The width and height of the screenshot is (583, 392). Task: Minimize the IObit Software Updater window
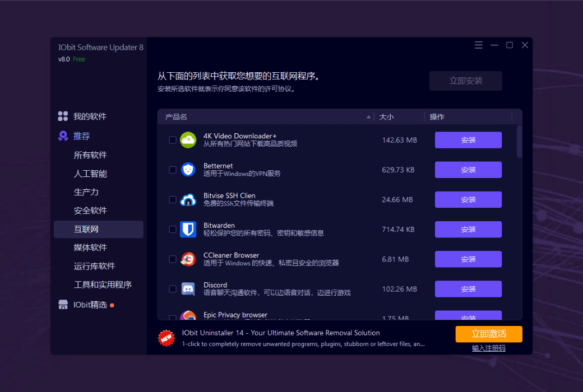pos(494,45)
